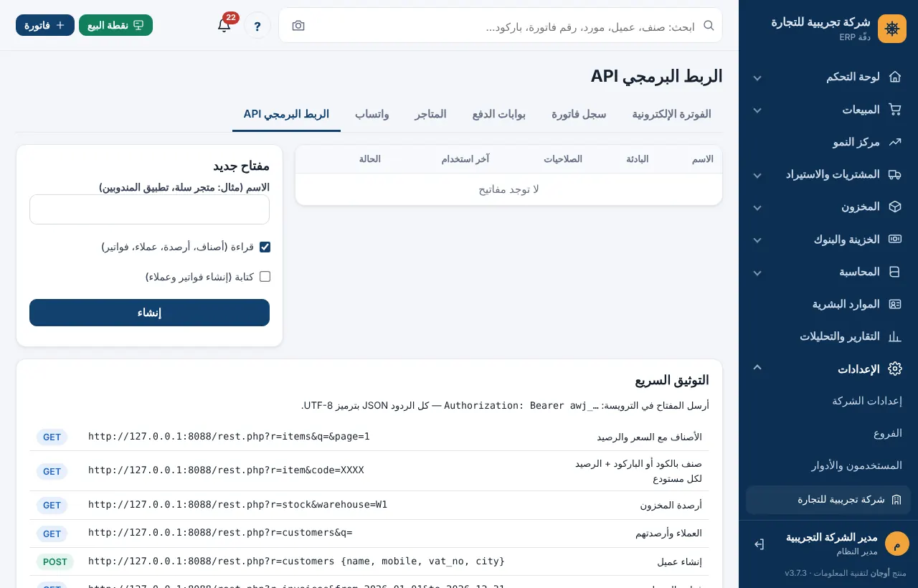Screen dimensions: 918x588
Task: Click the logout arrow icon
Action: (759, 544)
